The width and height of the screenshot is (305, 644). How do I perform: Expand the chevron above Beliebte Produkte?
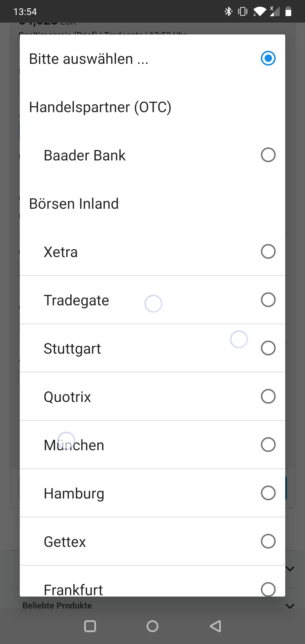(x=290, y=568)
